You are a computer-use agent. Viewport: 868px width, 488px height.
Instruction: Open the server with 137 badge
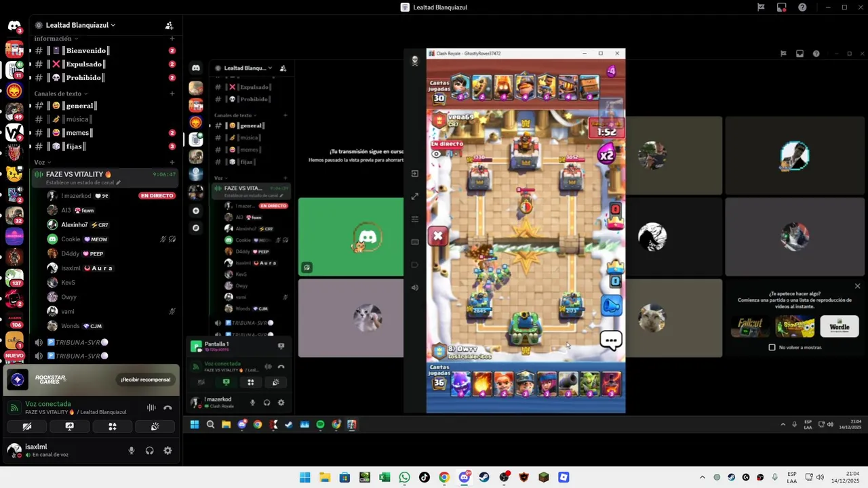(x=14, y=278)
